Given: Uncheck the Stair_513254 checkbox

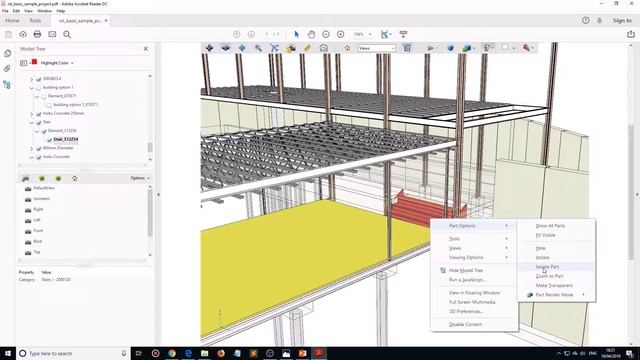Looking at the screenshot, I should [x=49, y=140].
